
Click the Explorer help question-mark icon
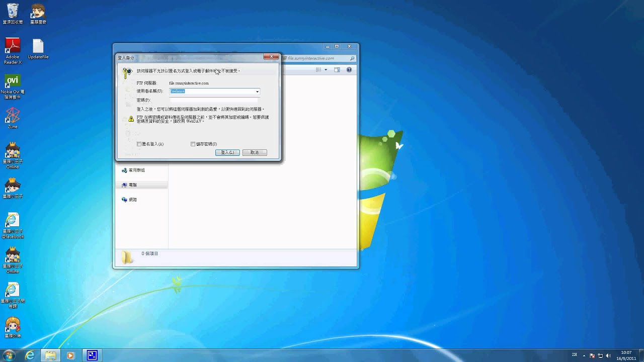pyautogui.click(x=349, y=70)
